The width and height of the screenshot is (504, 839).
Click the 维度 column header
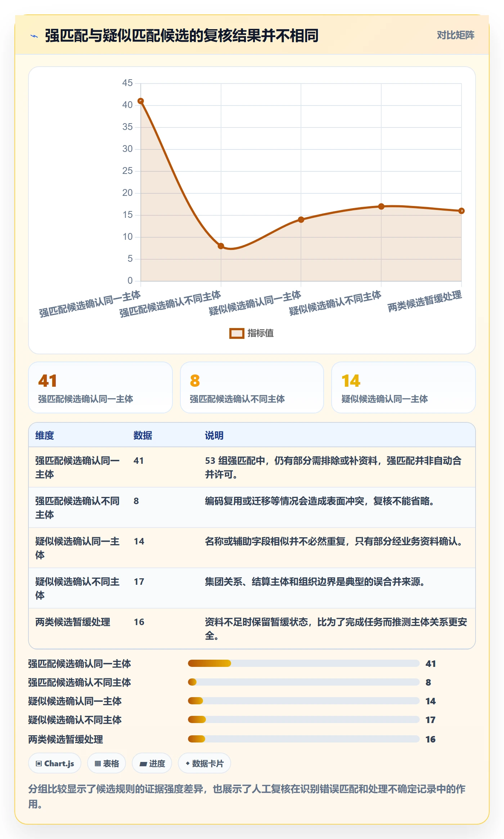click(x=45, y=435)
